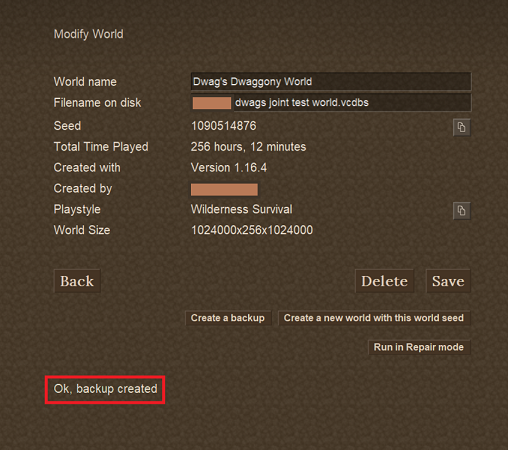Run the world in Repair mode
The width and height of the screenshot is (508, 450).
coord(419,347)
